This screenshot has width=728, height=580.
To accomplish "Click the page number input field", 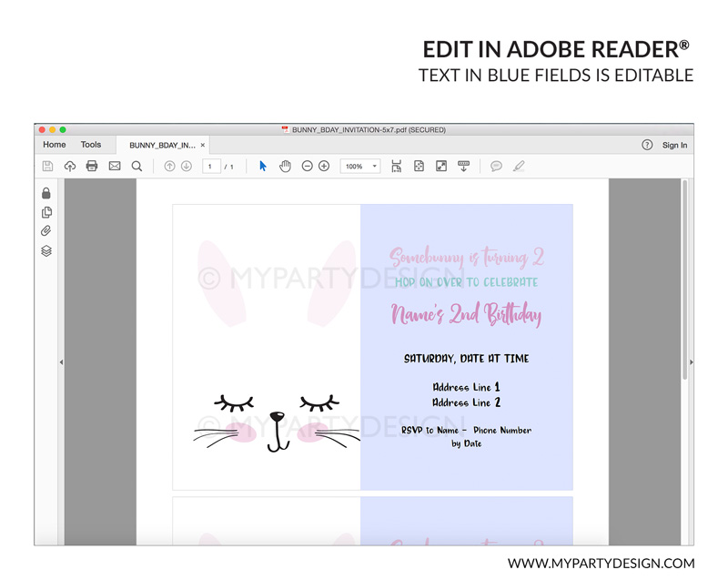I will tap(212, 167).
